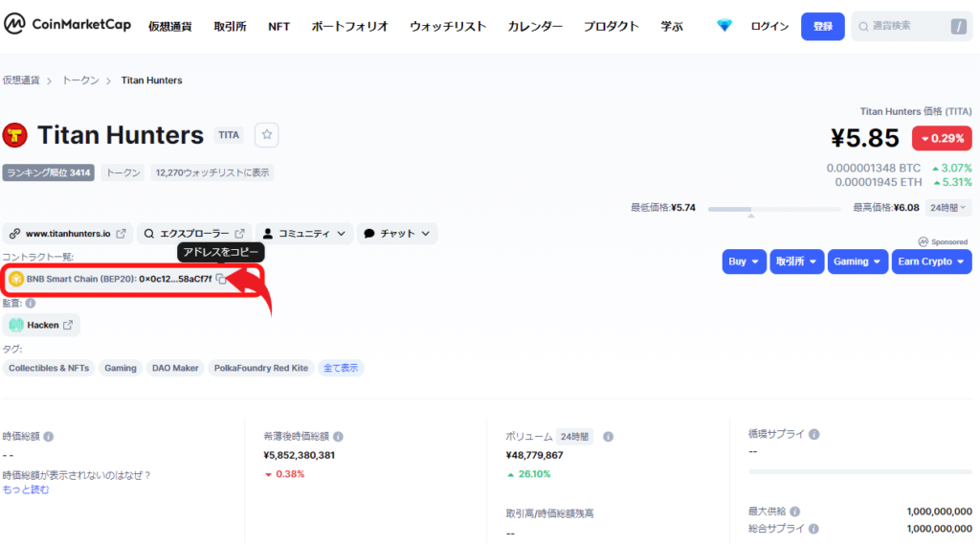
Task: Open www.titanhunters.io website link
Action: pyautogui.click(x=68, y=234)
